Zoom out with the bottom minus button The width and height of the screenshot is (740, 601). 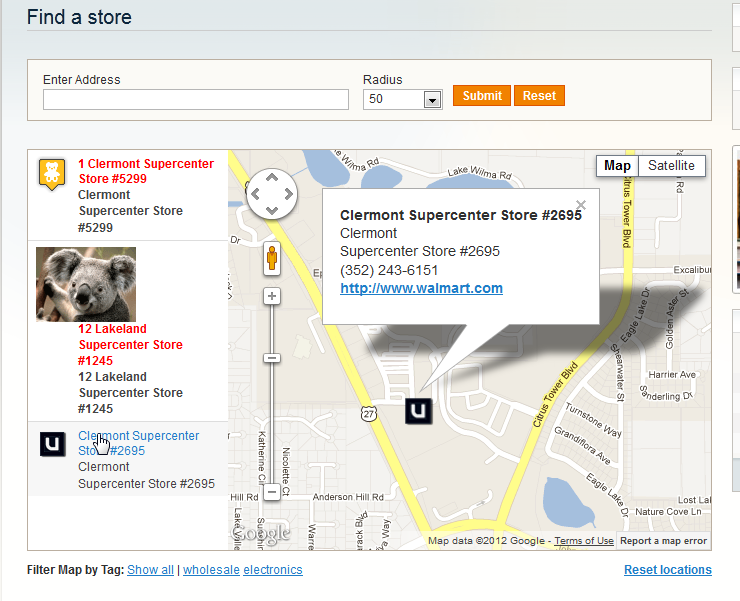coord(272,492)
